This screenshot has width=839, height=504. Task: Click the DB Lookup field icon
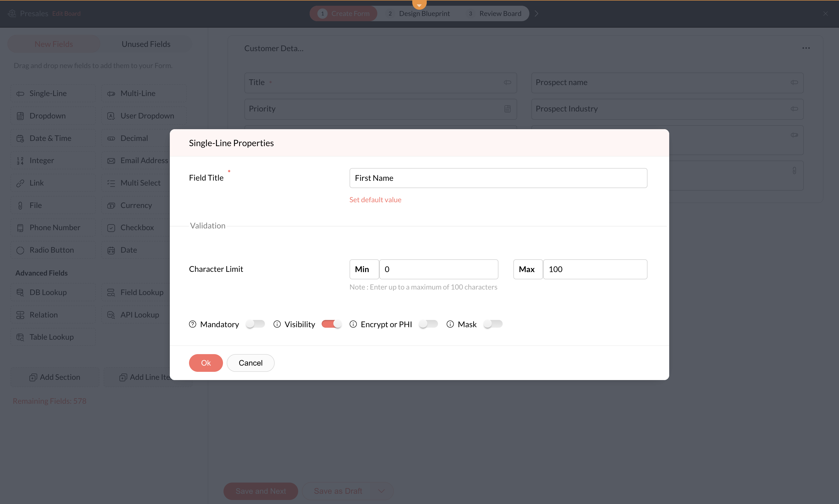click(x=20, y=293)
